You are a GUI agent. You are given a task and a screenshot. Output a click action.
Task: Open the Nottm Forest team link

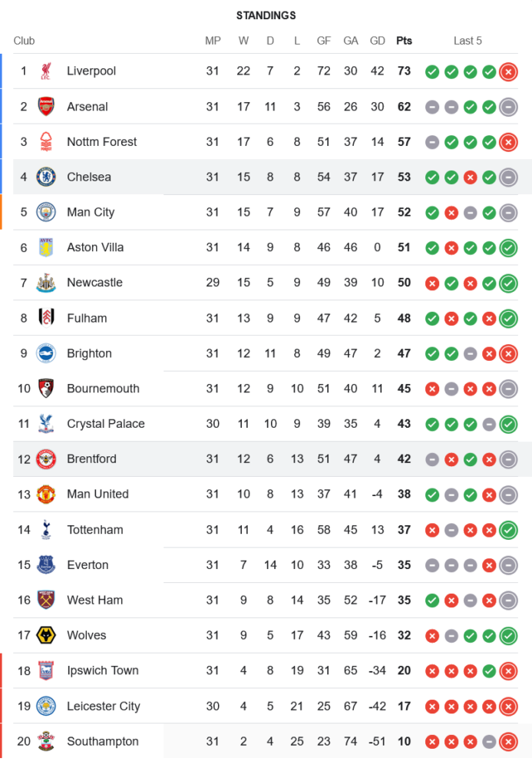coord(101,142)
